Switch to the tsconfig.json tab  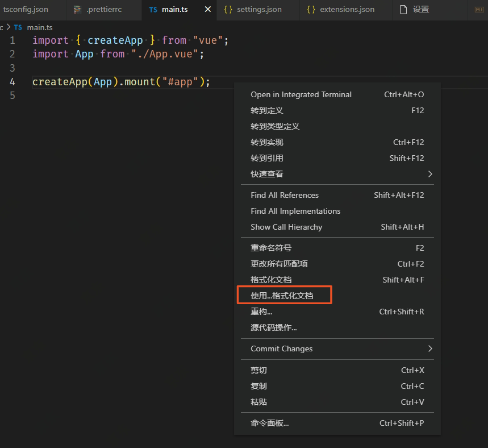coord(26,9)
